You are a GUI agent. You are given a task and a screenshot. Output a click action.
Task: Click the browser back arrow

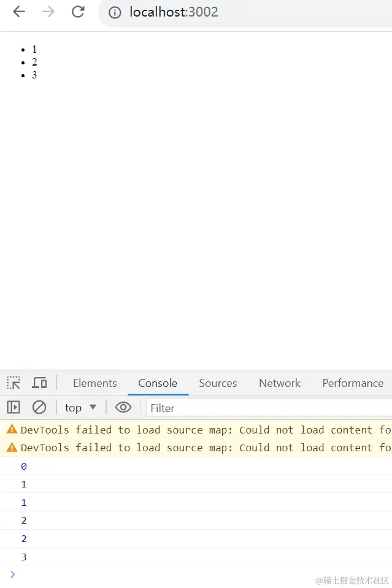[x=19, y=12]
